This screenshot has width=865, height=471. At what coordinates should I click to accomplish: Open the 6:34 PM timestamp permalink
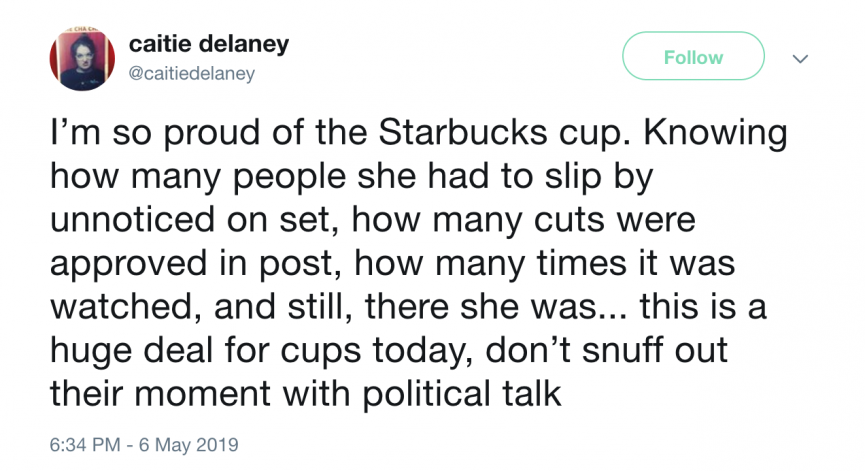click(85, 445)
